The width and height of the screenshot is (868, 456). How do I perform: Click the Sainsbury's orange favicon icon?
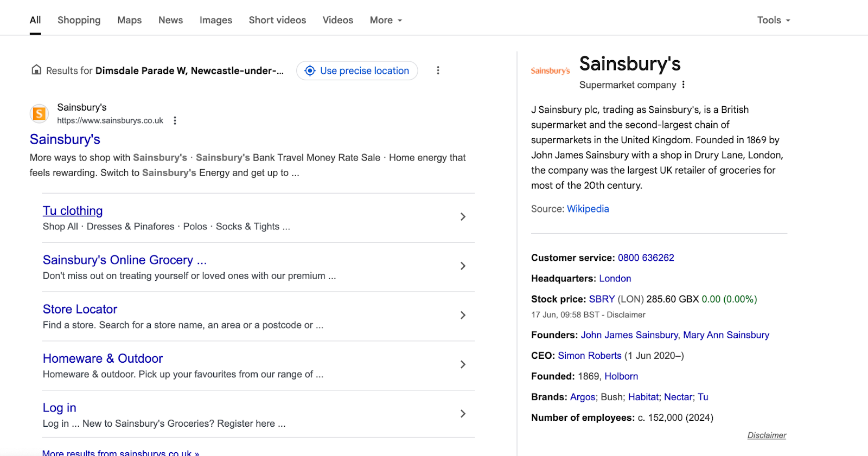point(39,114)
